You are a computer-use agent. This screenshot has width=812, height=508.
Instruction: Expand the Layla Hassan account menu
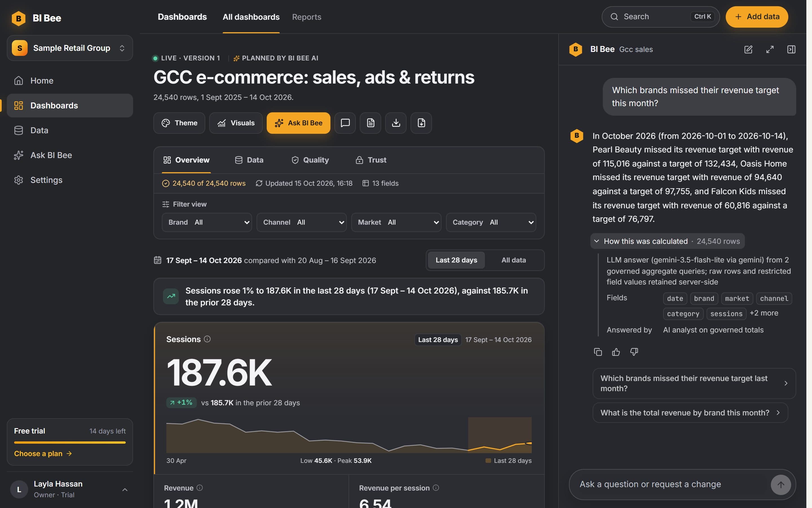(x=70, y=490)
